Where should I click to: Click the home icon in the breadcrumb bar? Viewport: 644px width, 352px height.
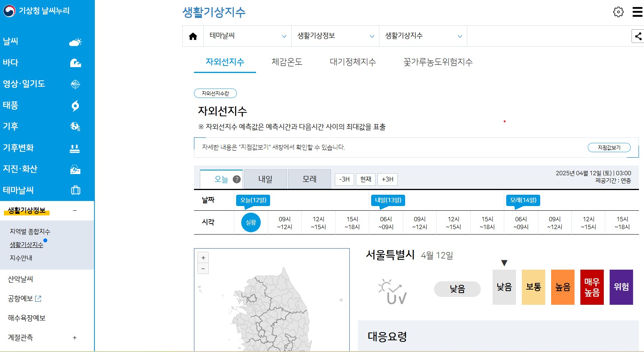(192, 36)
